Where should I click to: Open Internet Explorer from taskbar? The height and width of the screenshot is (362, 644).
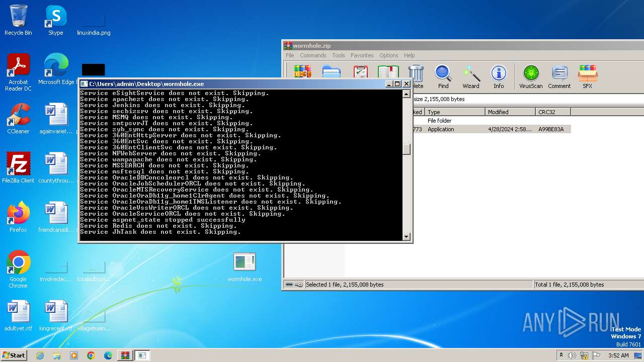click(x=40, y=355)
